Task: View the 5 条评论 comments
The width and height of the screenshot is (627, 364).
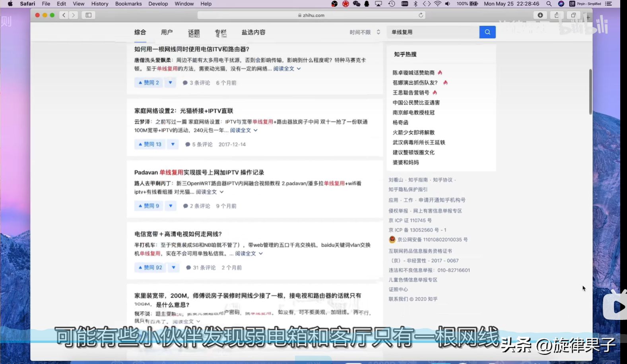Action: (x=199, y=144)
